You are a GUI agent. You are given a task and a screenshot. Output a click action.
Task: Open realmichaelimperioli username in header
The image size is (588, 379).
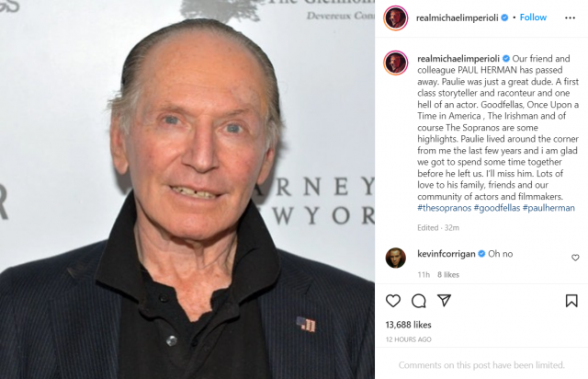(x=458, y=17)
